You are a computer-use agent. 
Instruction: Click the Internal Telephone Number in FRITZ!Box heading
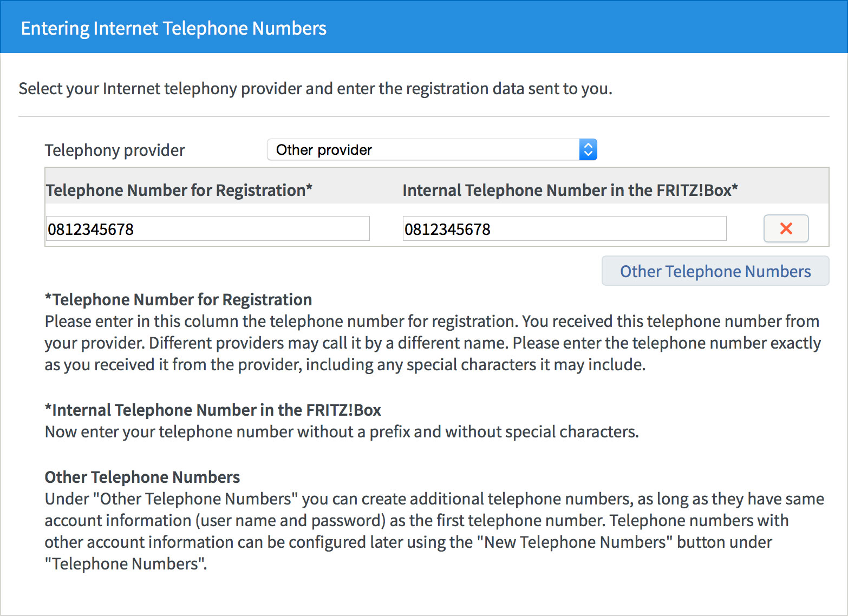tap(213, 410)
